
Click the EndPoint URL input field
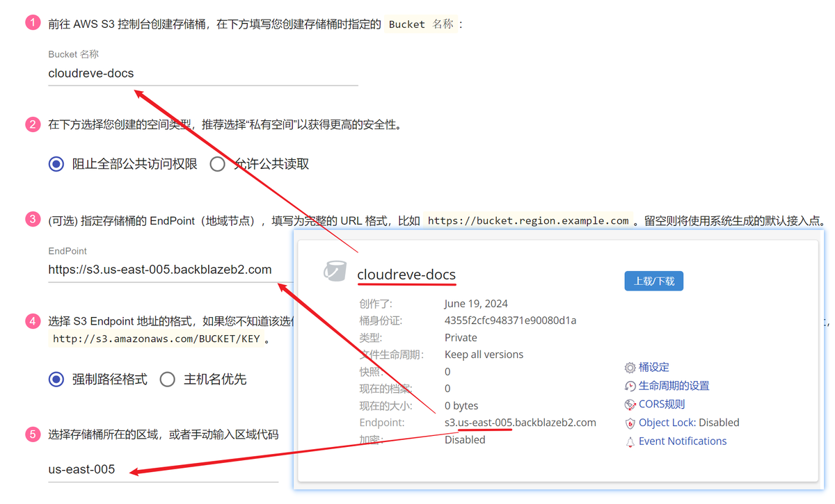tap(170, 270)
